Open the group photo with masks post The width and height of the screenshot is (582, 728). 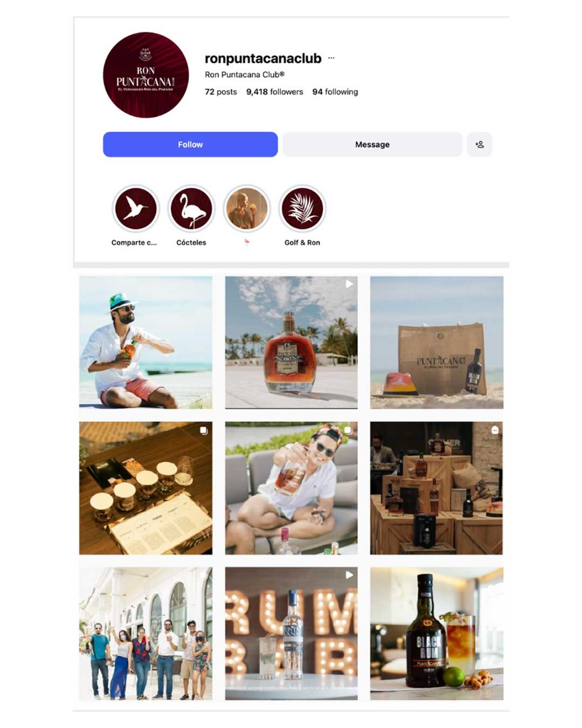pos(145,634)
